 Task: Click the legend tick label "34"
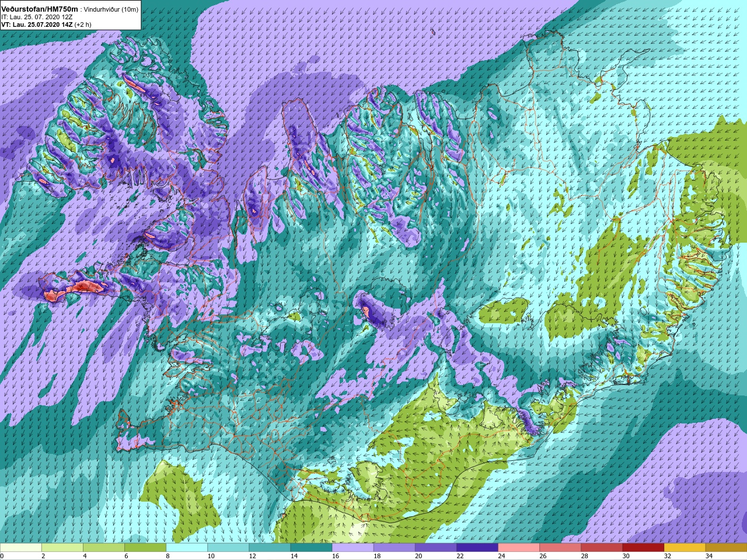[x=708, y=556]
